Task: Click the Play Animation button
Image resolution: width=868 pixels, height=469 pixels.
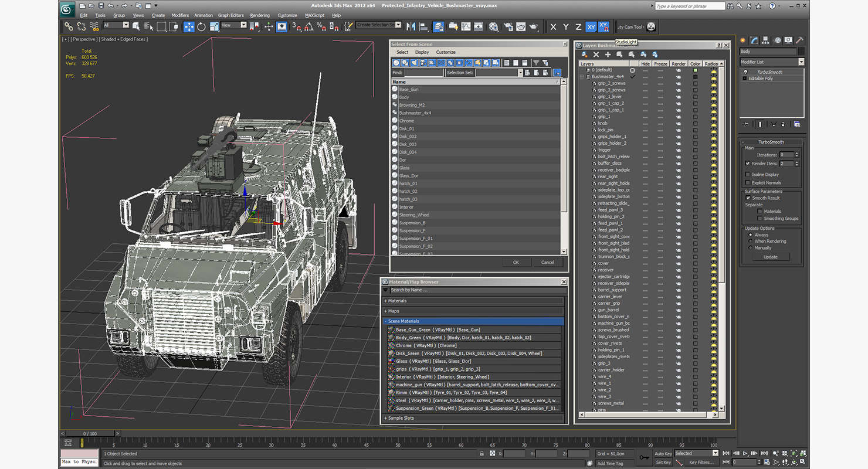Action: click(745, 453)
